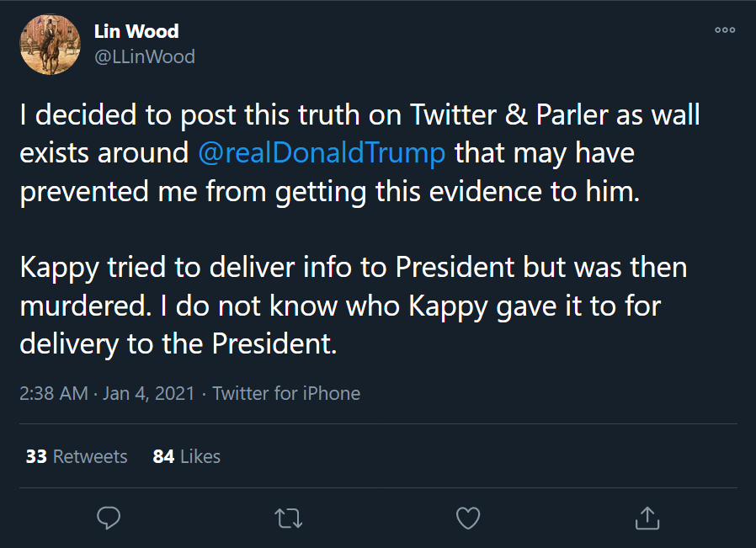The width and height of the screenshot is (756, 548).
Task: Click Lin Wood's profile avatar picture
Action: click(50, 45)
